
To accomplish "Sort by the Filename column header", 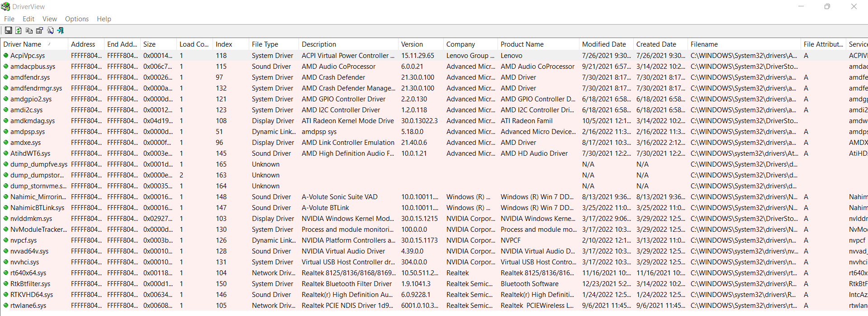I will [744, 44].
